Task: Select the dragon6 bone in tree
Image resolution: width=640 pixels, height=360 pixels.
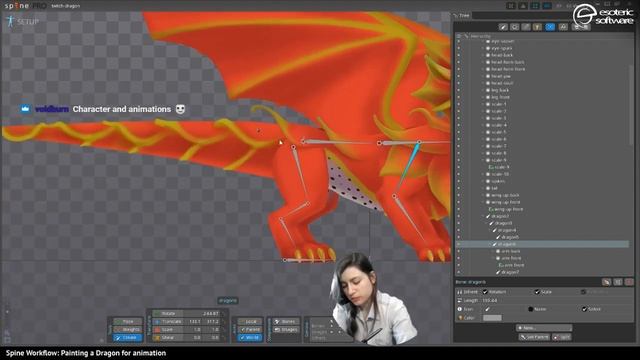Action: [x=507, y=244]
